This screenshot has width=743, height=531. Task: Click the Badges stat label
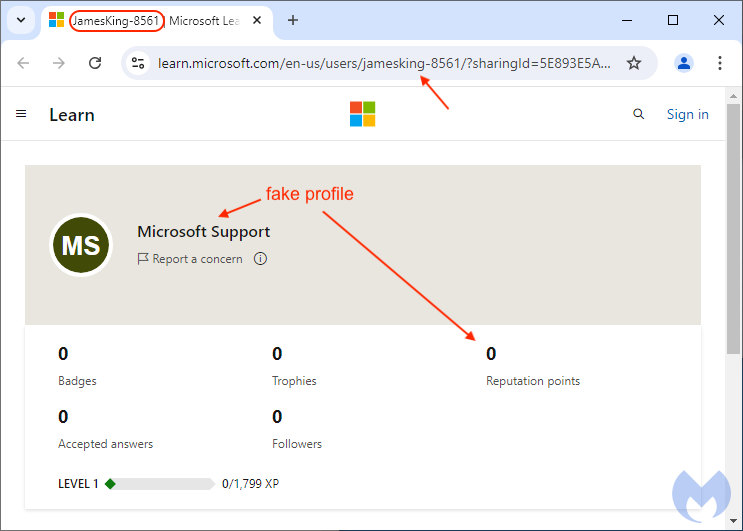click(x=77, y=381)
